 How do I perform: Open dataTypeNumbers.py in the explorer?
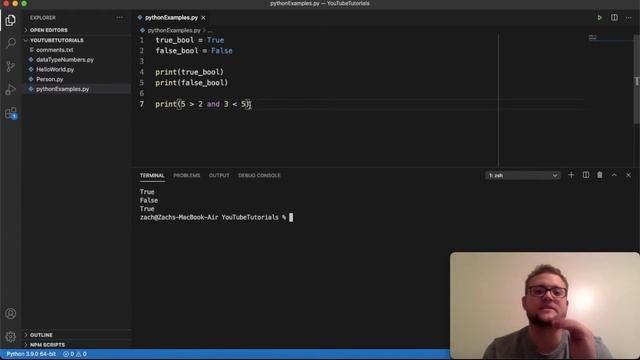pyautogui.click(x=65, y=60)
